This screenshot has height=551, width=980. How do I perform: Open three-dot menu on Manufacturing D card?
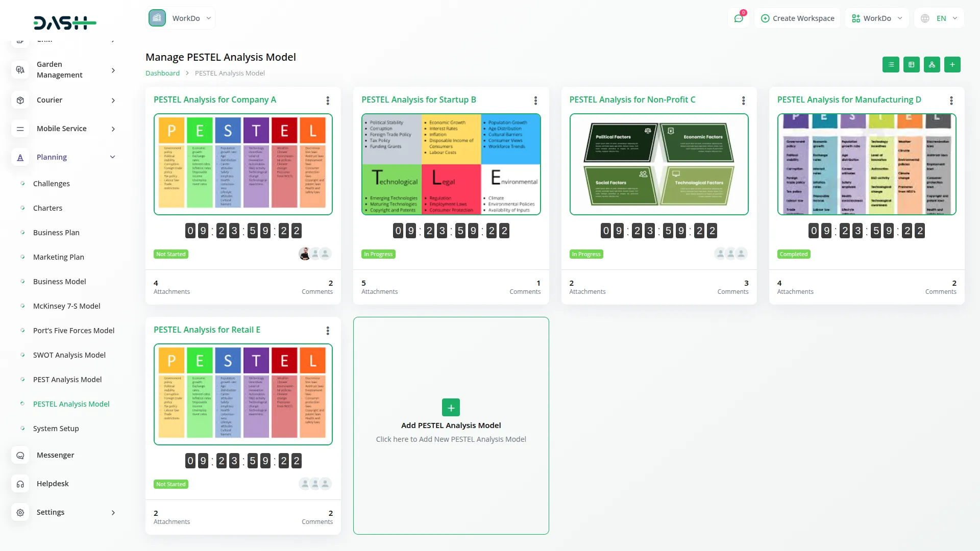click(951, 101)
